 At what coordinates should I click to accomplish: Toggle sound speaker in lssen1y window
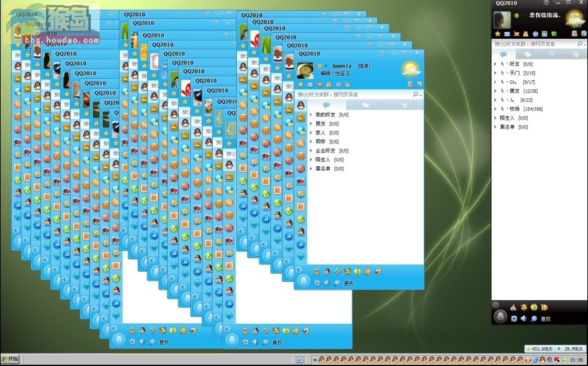point(327,283)
